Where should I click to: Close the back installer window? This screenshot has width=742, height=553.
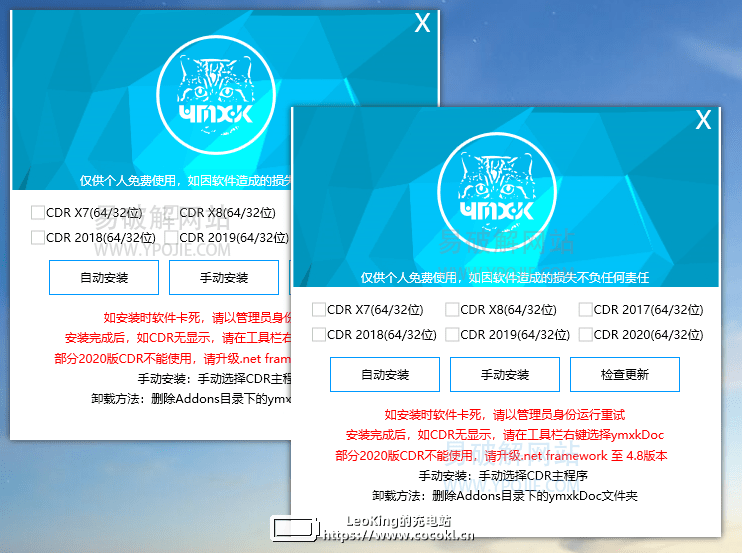click(x=422, y=23)
